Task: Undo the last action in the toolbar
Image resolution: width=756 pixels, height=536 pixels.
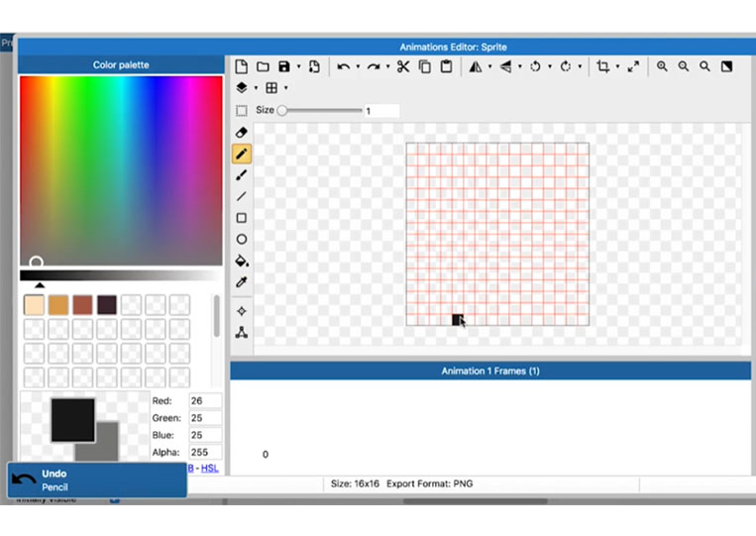Action: (x=343, y=66)
